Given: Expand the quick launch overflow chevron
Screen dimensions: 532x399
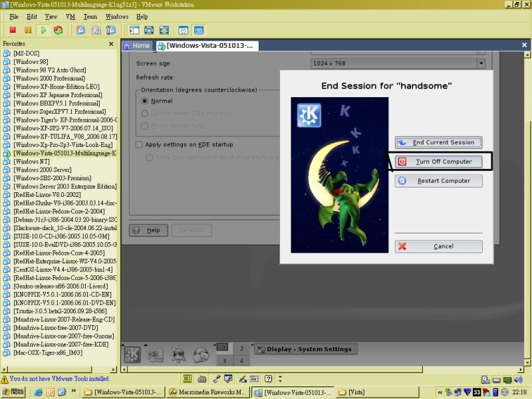Looking at the screenshot, I should tap(73, 391).
